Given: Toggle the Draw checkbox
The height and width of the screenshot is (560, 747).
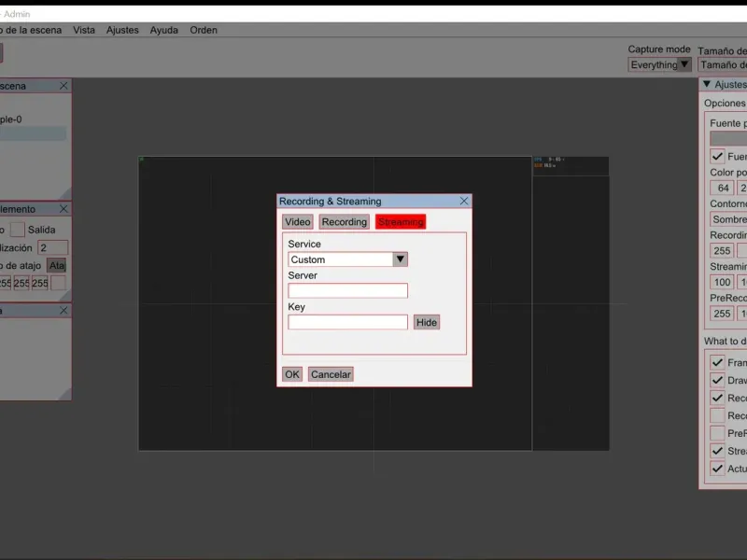Looking at the screenshot, I should pyautogui.click(x=717, y=380).
